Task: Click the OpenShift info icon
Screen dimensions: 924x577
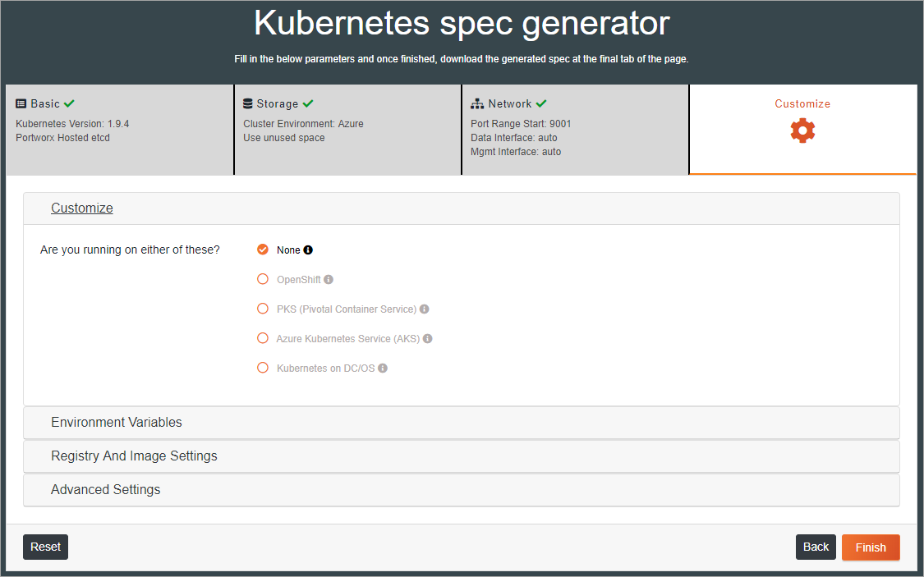Action: pos(329,280)
